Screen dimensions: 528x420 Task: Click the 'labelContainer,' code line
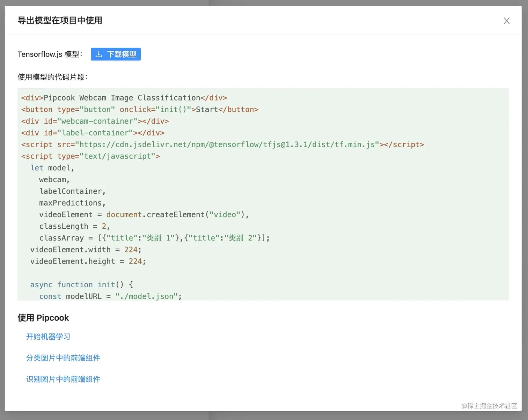coord(72,191)
